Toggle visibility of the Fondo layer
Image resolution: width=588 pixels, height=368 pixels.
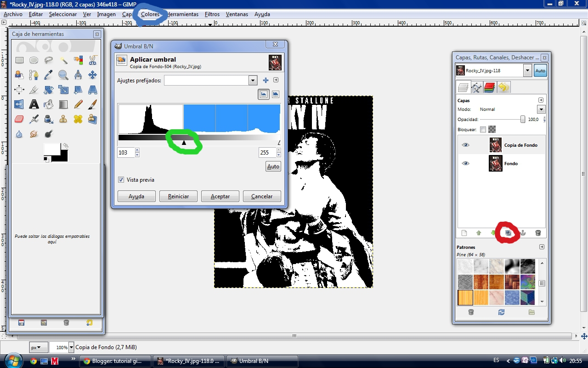point(465,163)
